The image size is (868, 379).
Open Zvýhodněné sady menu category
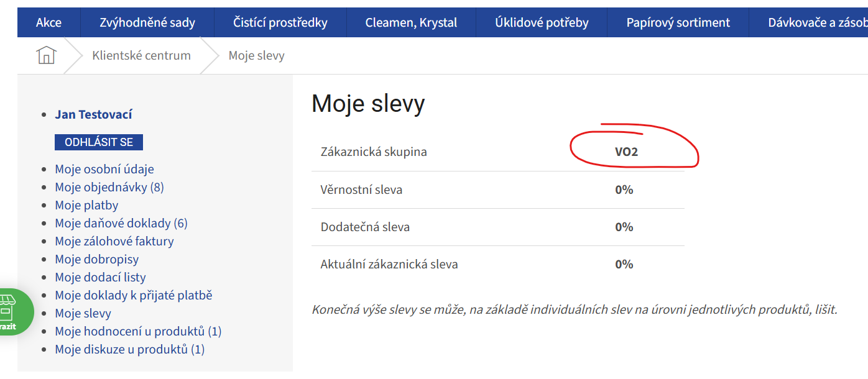pyautogui.click(x=147, y=22)
